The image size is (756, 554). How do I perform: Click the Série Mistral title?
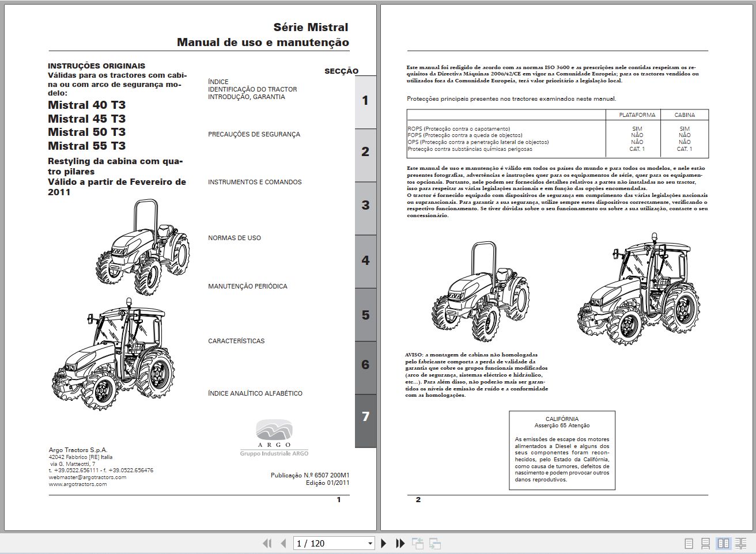pos(311,27)
